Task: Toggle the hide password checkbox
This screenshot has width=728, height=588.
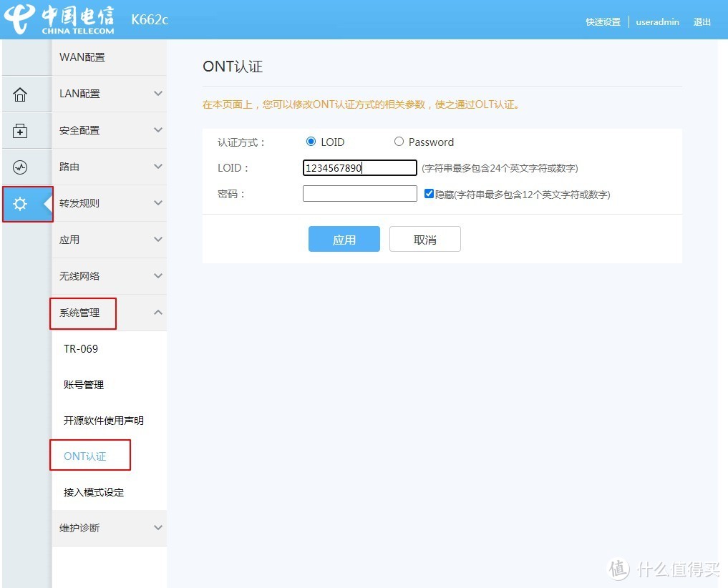Action: [x=429, y=193]
